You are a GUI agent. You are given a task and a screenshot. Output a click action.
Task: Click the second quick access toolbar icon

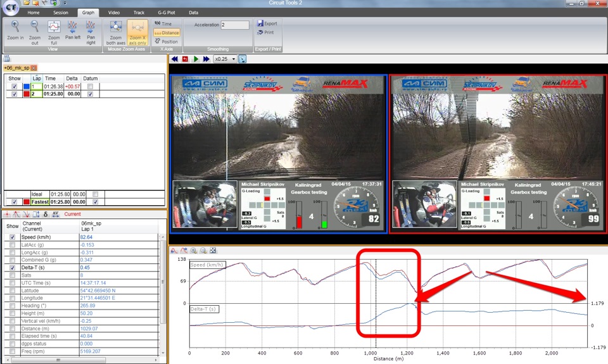pyautogui.click(x=35, y=3)
